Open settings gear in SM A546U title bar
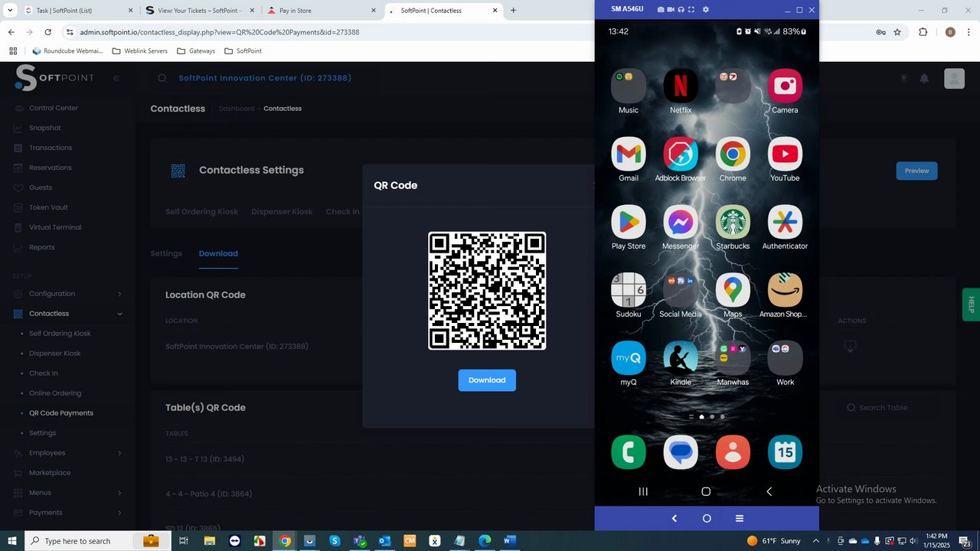This screenshot has height=551, width=980. click(705, 10)
